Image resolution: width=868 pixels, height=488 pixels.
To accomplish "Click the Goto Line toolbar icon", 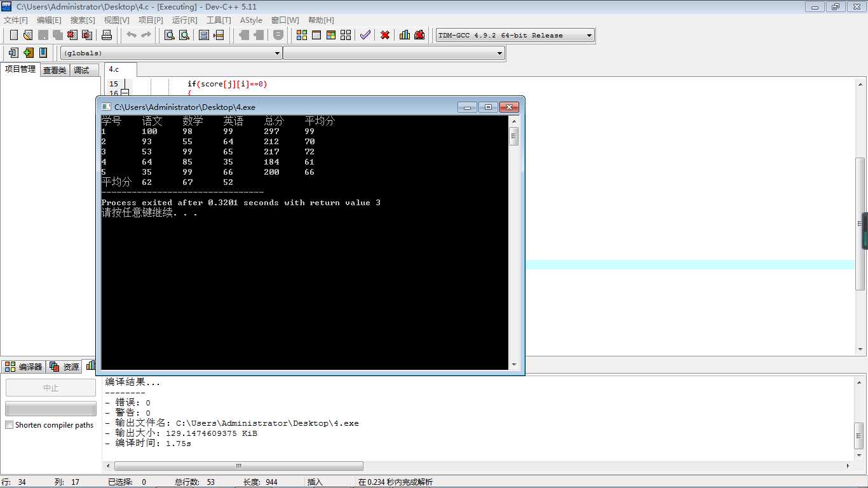I will 219,35.
